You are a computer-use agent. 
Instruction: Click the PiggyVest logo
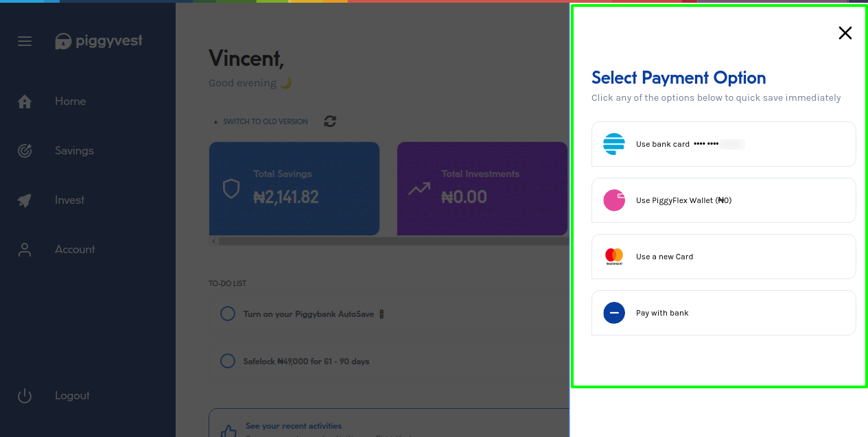click(99, 41)
